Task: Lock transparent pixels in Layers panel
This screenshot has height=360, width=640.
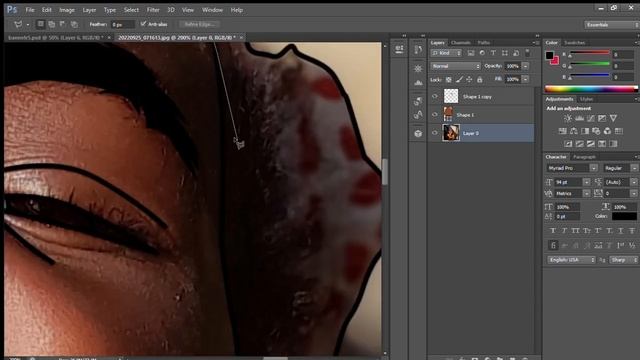Action: pyautogui.click(x=449, y=80)
